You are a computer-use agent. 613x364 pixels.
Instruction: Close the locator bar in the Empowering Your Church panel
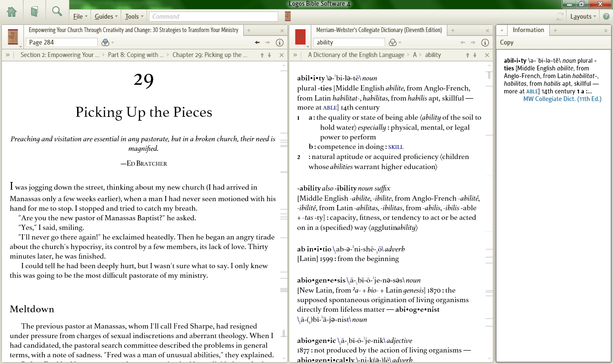[x=282, y=55]
